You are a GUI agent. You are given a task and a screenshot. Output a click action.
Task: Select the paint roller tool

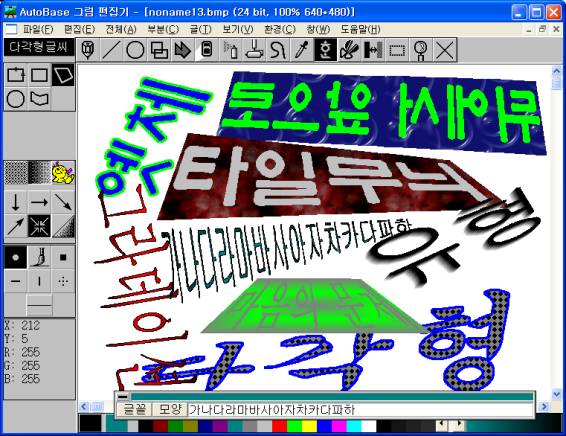click(254, 50)
